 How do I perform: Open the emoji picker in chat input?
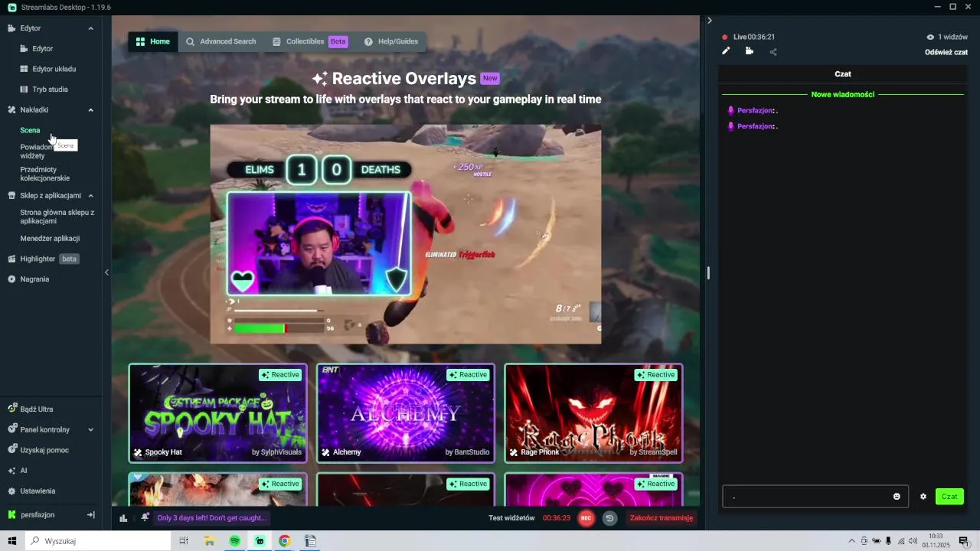tap(897, 497)
